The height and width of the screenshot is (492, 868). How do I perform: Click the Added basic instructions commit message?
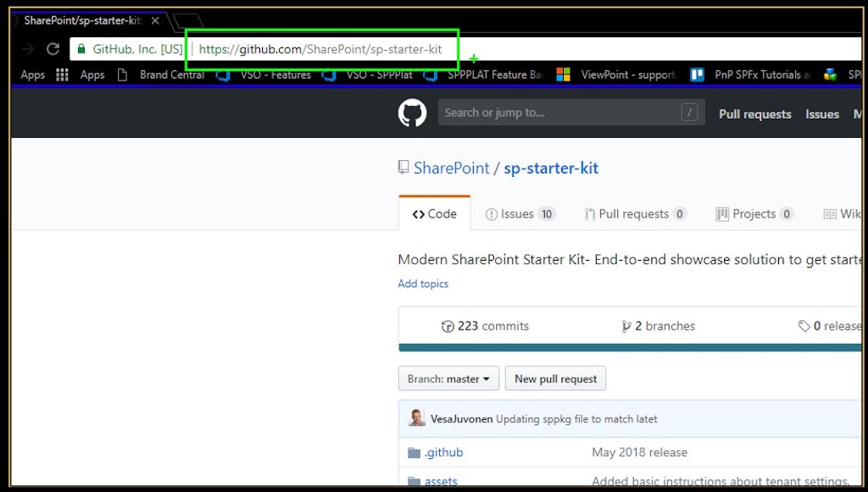pos(721,482)
